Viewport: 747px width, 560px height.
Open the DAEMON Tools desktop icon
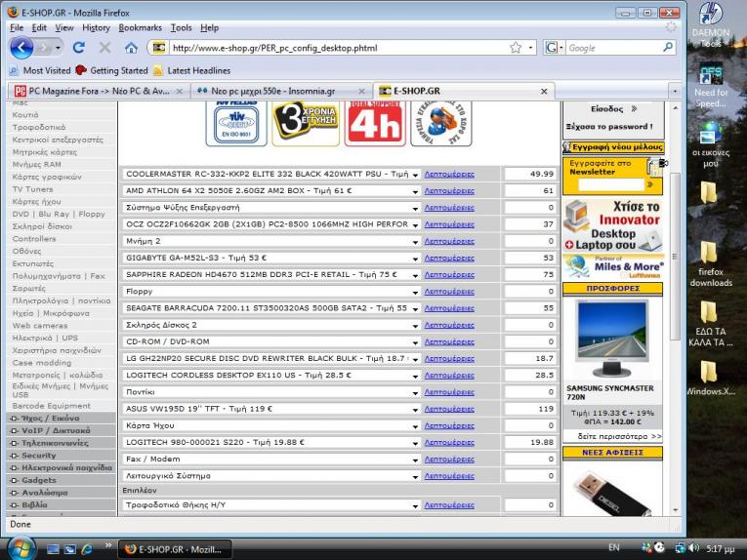click(710, 24)
